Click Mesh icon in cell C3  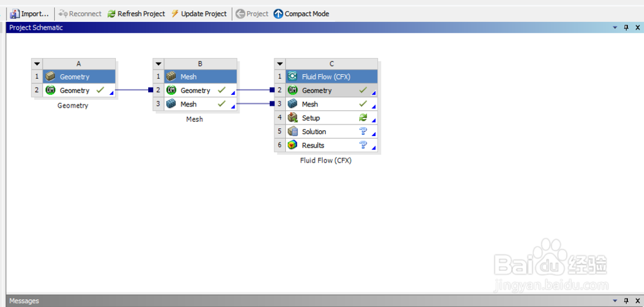click(x=292, y=104)
